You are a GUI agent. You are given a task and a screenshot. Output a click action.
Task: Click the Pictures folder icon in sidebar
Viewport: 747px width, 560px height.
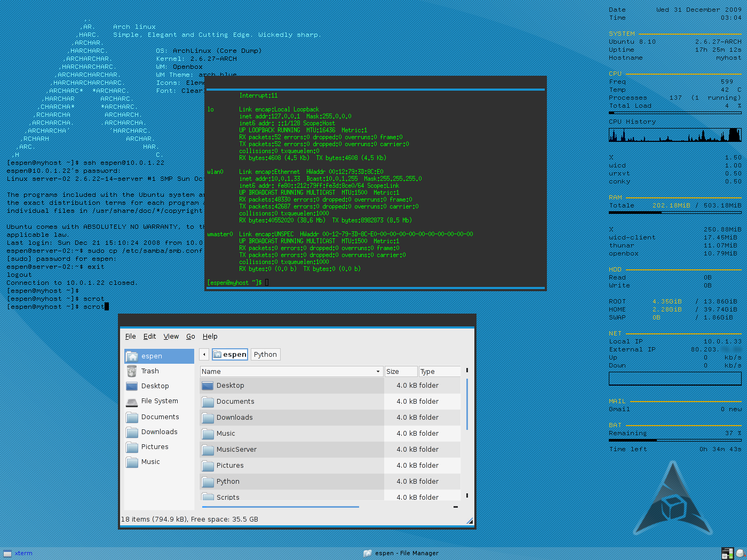(x=132, y=447)
